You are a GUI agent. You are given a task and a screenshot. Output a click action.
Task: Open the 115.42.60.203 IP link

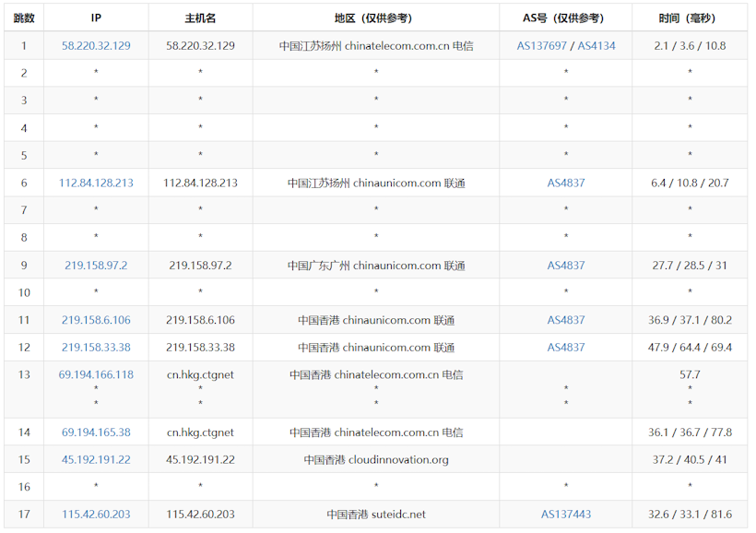[x=96, y=515]
